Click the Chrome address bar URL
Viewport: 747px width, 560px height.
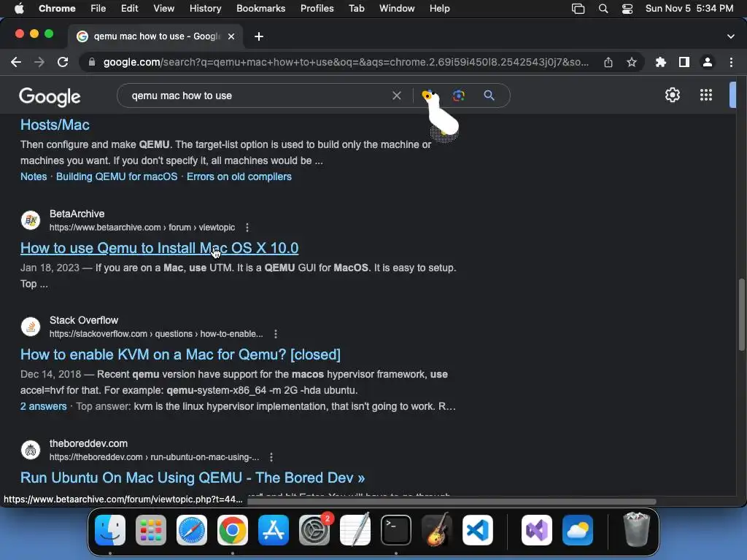[x=346, y=63]
